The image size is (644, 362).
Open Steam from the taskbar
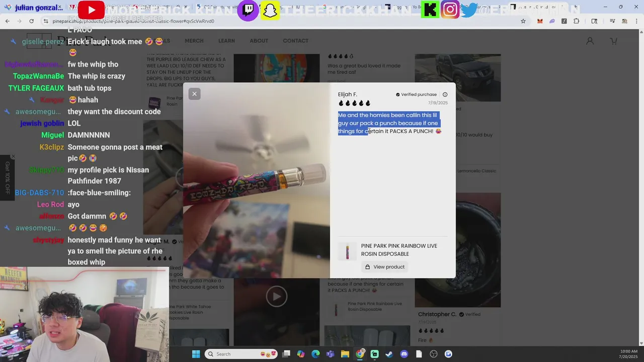tap(389, 354)
